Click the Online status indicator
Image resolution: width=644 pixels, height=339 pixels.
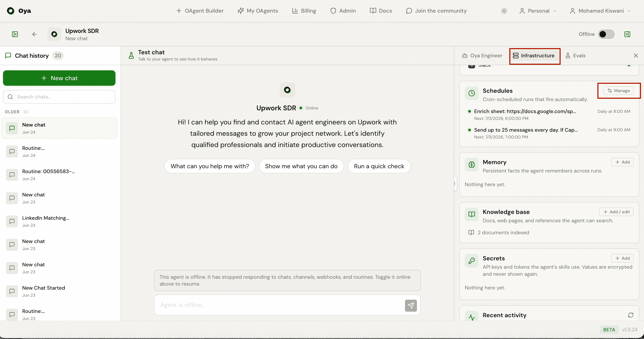pos(309,108)
